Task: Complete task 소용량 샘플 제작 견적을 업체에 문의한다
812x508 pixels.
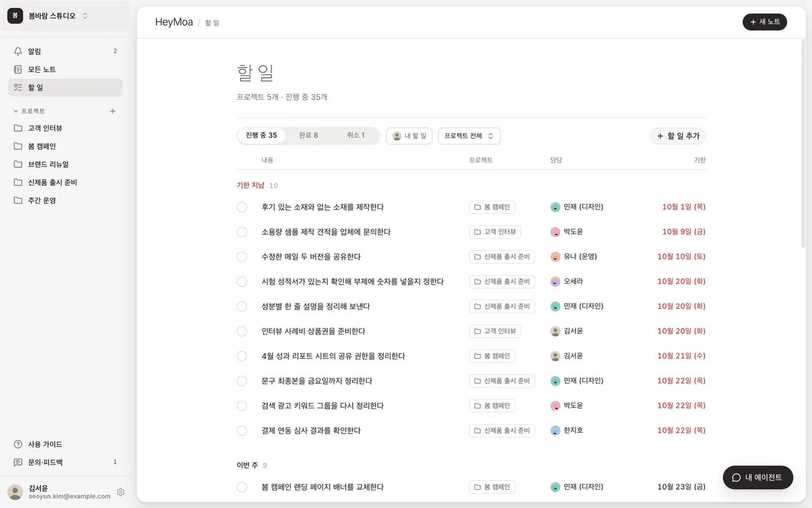Action: pos(242,232)
